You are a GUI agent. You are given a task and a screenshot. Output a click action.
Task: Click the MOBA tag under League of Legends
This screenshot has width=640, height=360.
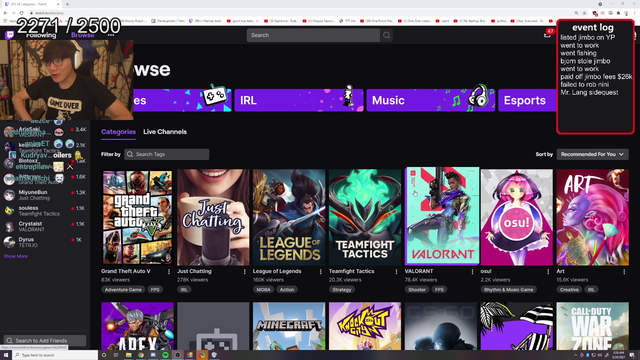click(263, 290)
